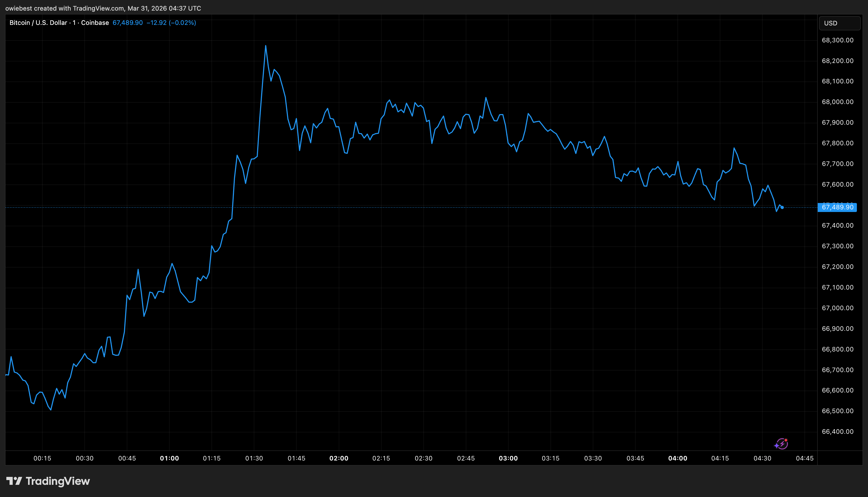The width and height of the screenshot is (868, 497).
Task: Click the 68,300.00 price scale label
Action: (837, 40)
